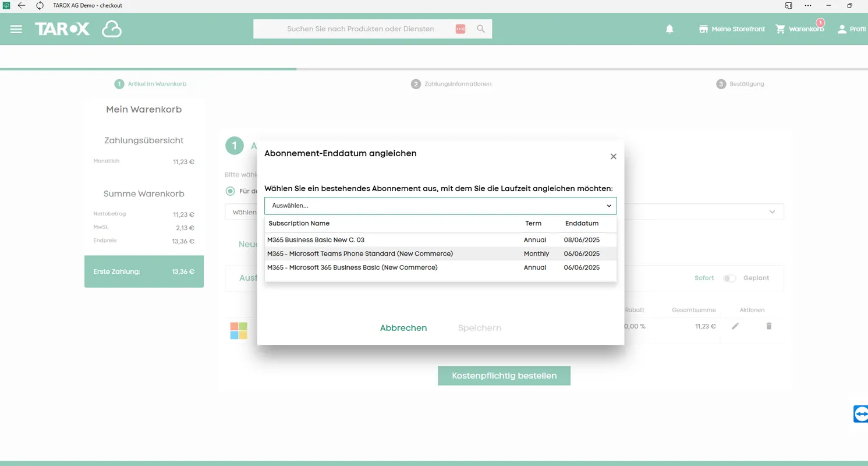Click the Microsoft product logo
The width and height of the screenshot is (868, 466).
pyautogui.click(x=239, y=331)
